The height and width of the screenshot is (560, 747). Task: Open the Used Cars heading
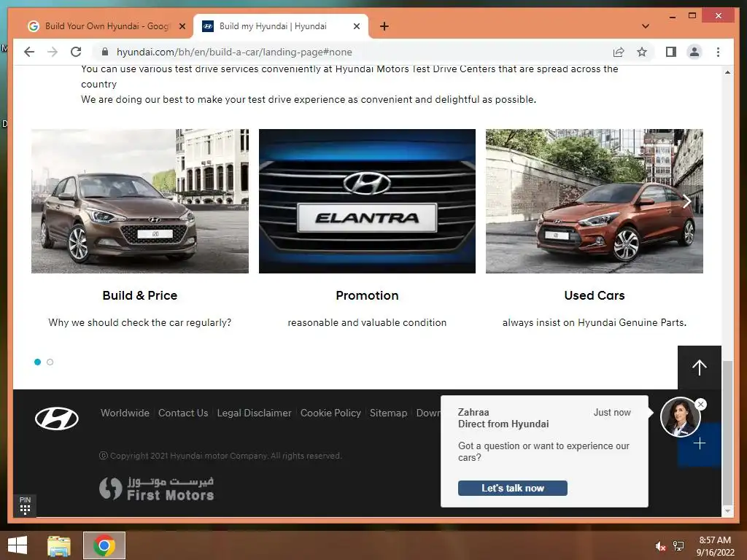pyautogui.click(x=594, y=296)
